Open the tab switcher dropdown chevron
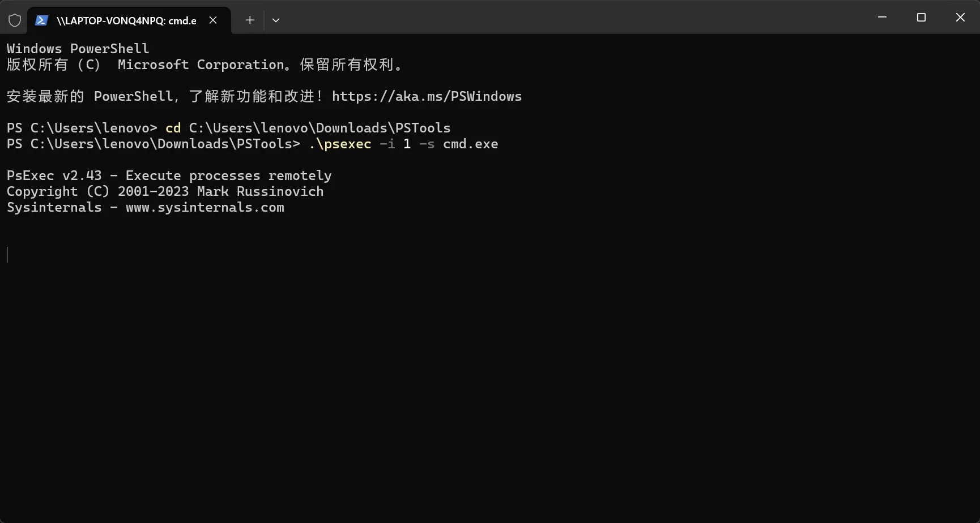The height and width of the screenshot is (523, 980). coord(276,20)
